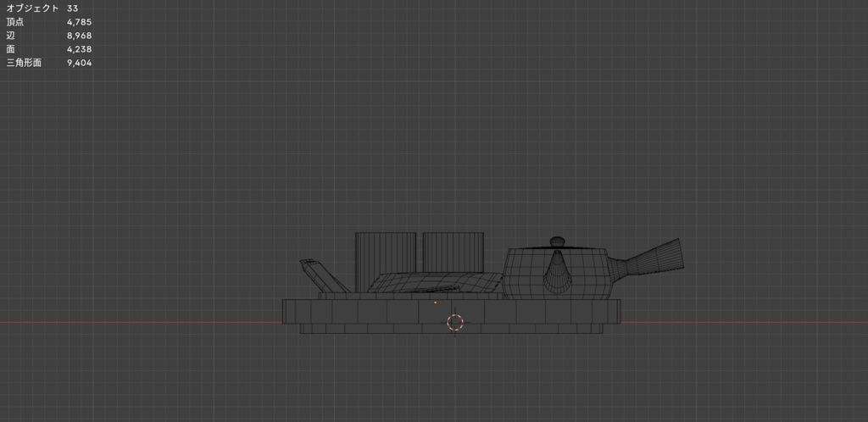Select the tilted scoop object left of cups
Screen dimensions: 868x422
click(323, 275)
